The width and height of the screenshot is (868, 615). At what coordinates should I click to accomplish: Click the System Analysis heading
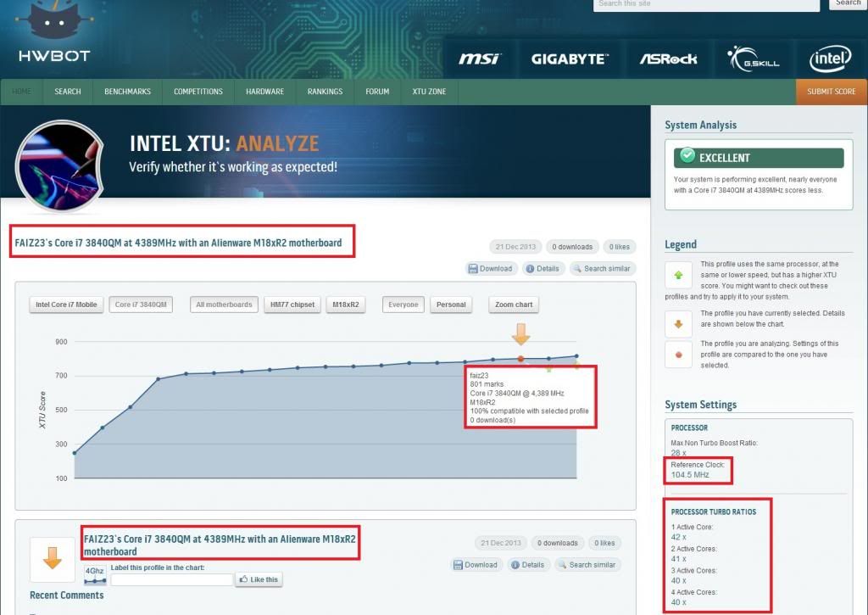pyautogui.click(x=701, y=126)
